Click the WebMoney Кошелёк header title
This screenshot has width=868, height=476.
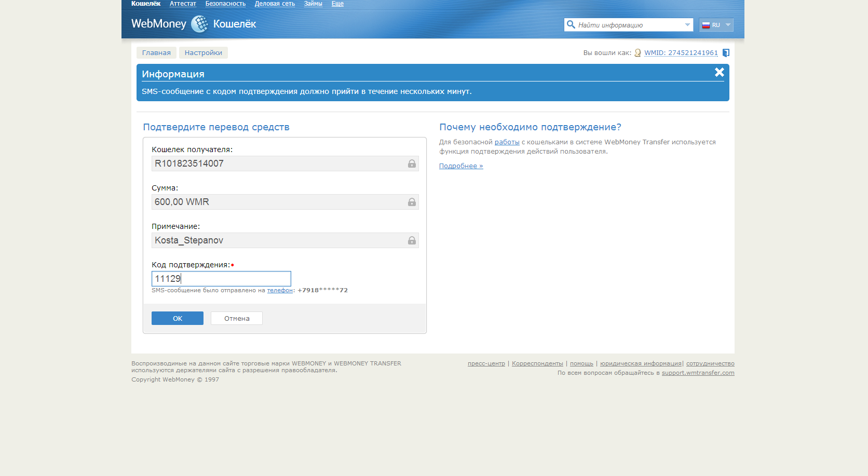[194, 24]
